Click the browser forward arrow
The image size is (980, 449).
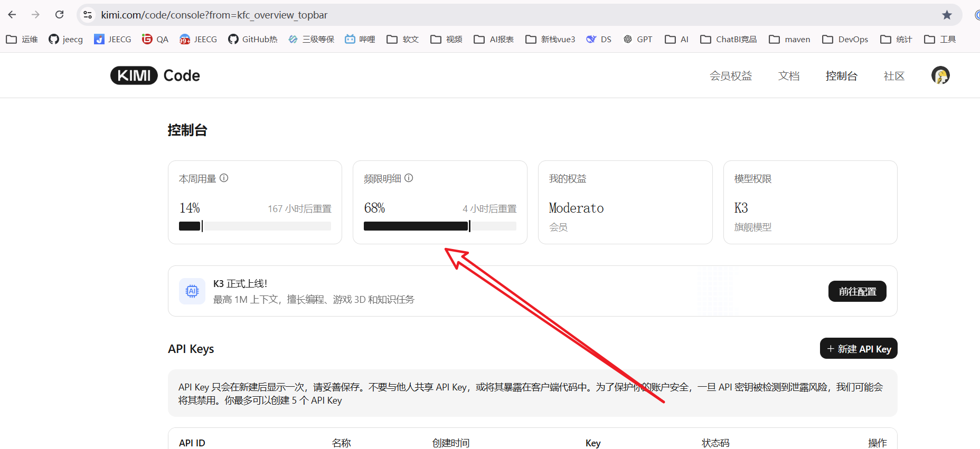click(x=35, y=15)
